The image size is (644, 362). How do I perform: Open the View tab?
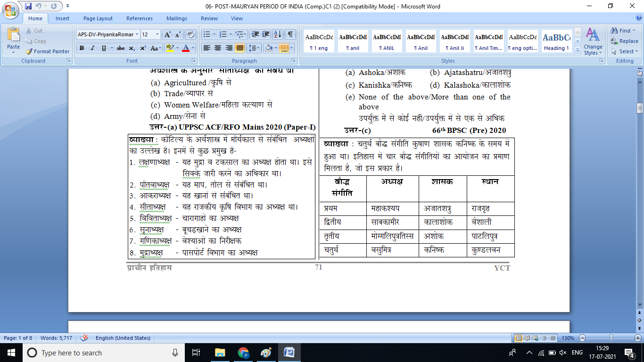pyautogui.click(x=237, y=18)
